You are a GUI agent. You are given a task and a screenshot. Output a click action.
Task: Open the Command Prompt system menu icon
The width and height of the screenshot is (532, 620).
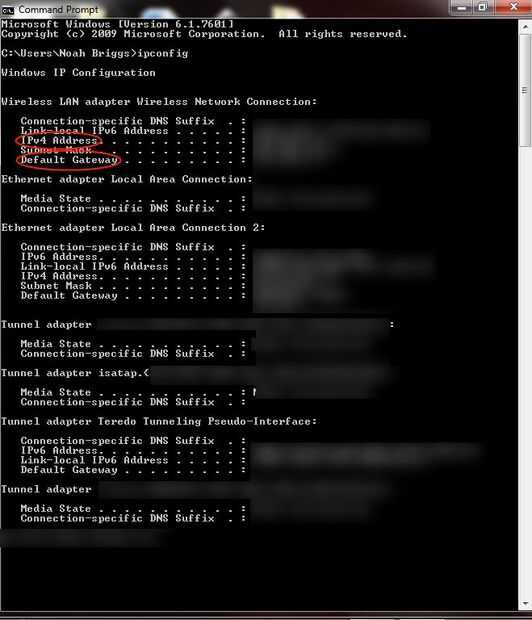[x=8, y=9]
